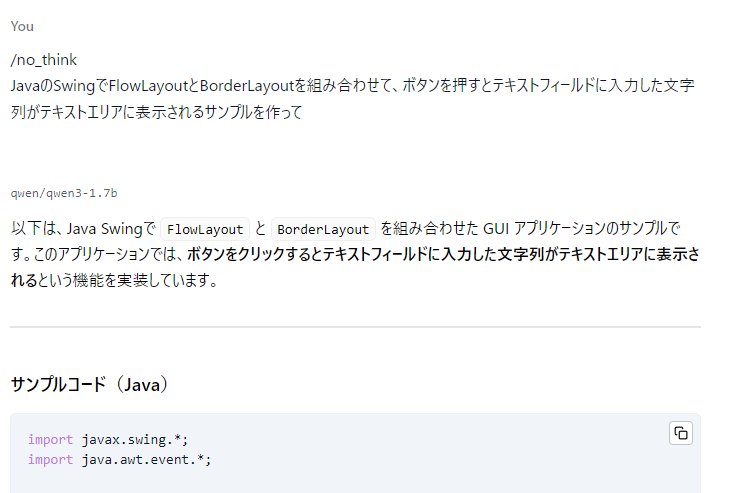This screenshot has height=493, width=729.
Task: Click the /no_think text in the prompt
Action: (44, 60)
